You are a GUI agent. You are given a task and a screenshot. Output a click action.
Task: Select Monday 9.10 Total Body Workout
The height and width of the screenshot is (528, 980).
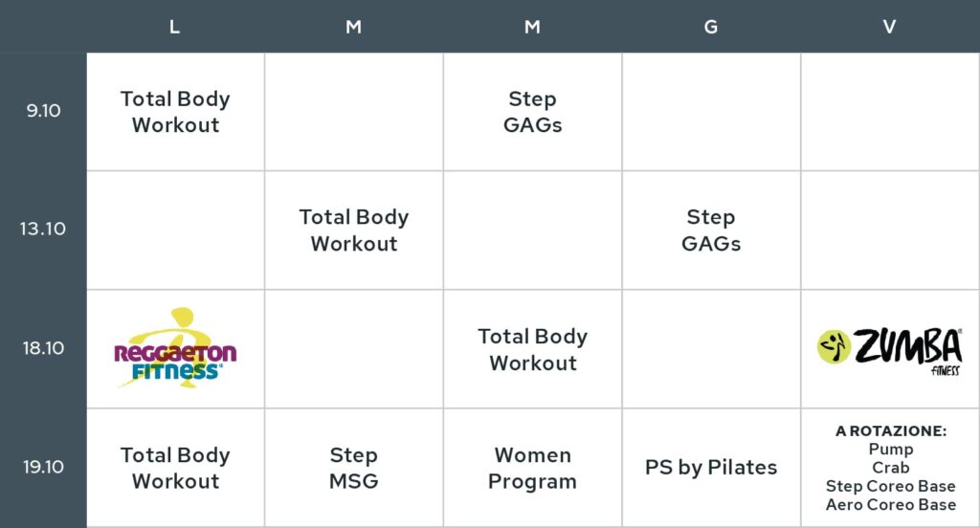pos(176,112)
